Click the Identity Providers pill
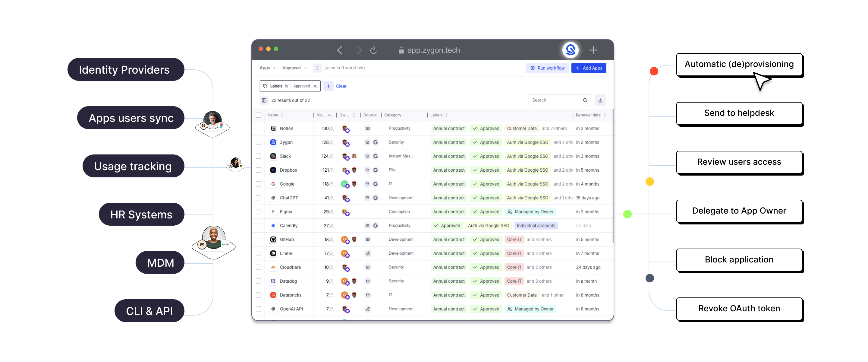868x362 pixels. pyautogui.click(x=126, y=69)
